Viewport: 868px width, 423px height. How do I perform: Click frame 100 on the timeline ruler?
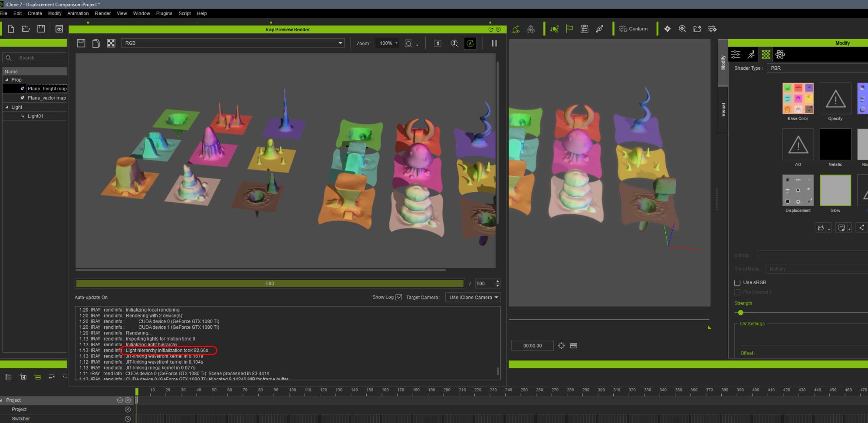point(293,390)
